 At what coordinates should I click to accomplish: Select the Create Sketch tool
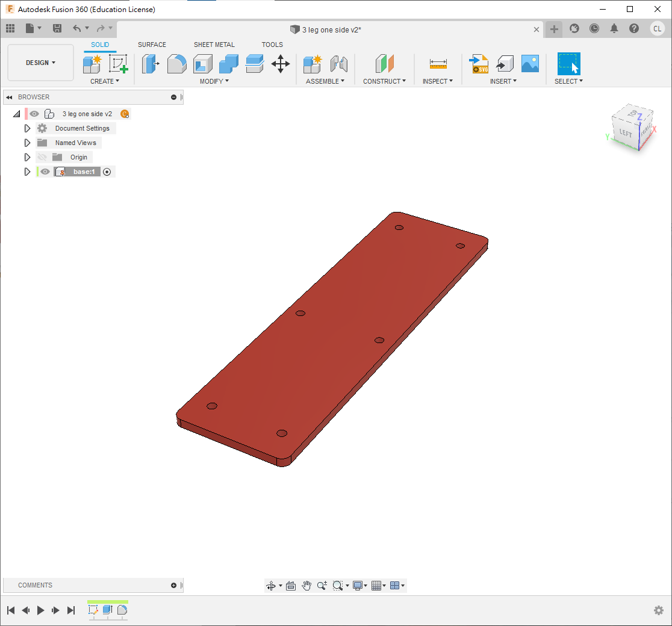[119, 63]
